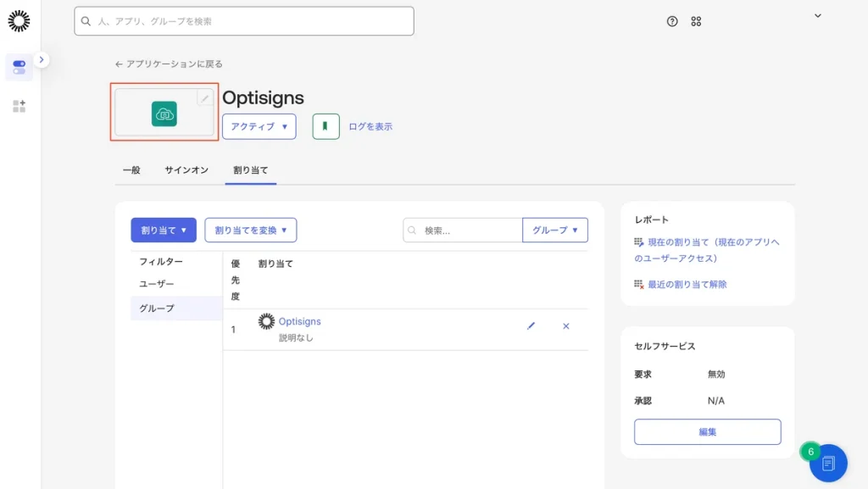
Task: Click the ログを表示 link
Action: tap(370, 127)
